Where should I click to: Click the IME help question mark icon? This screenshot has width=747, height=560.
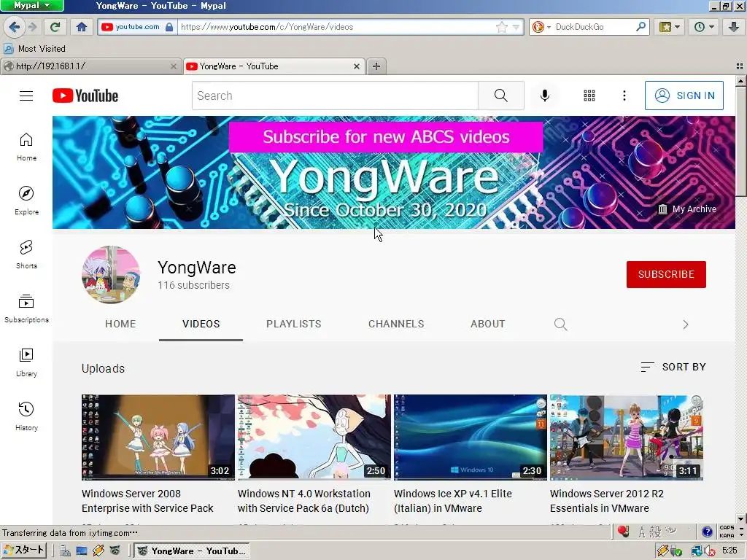coord(707,532)
